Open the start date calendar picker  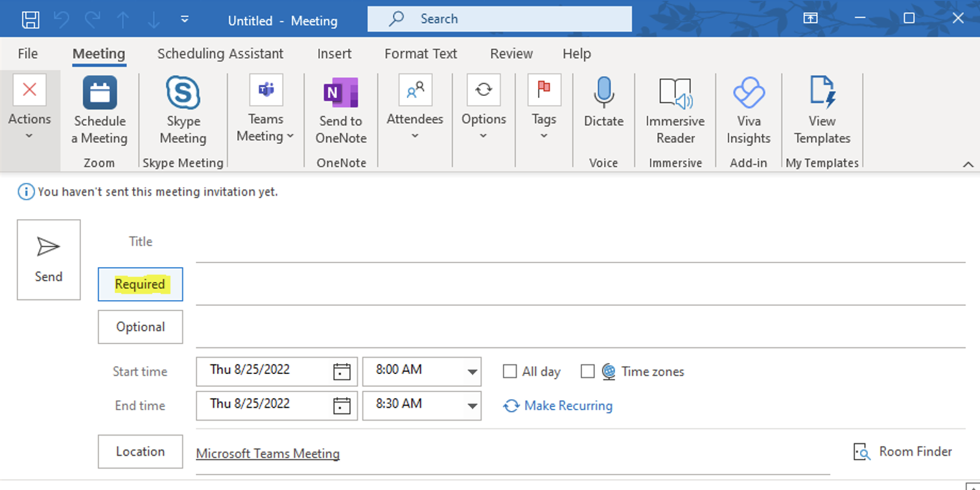pos(342,371)
